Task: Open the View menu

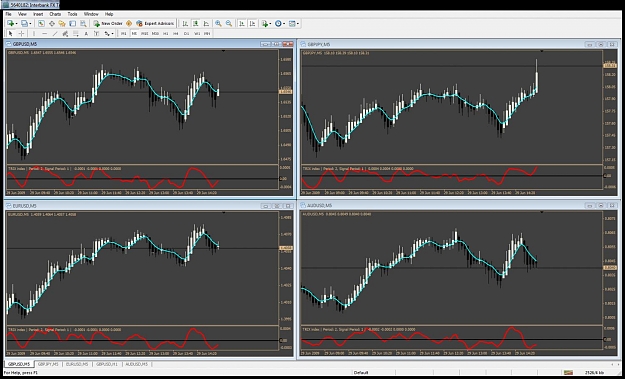Action: (x=22, y=14)
